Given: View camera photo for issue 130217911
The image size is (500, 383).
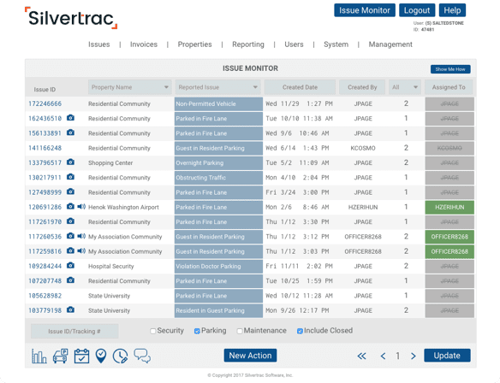Looking at the screenshot, I should click(70, 177).
